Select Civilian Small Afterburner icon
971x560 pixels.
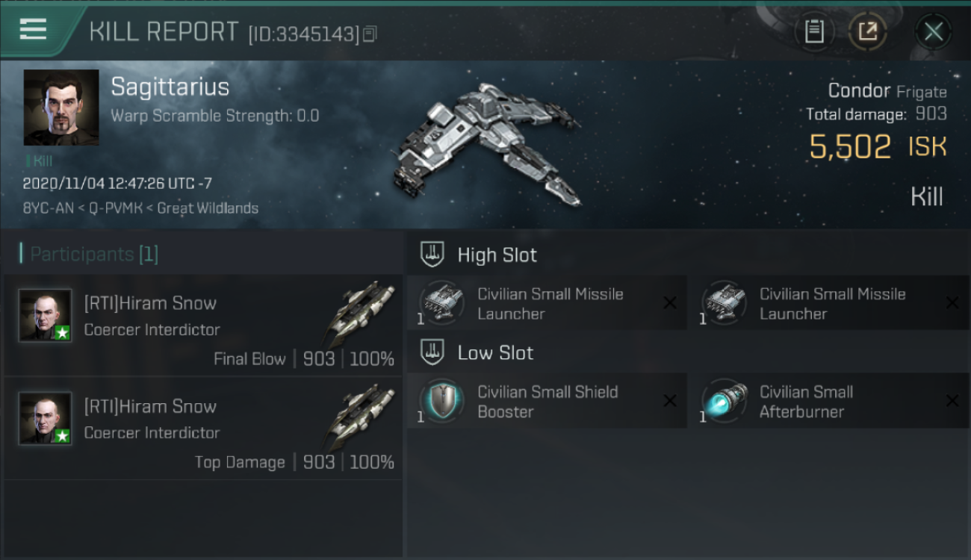pyautogui.click(x=724, y=401)
